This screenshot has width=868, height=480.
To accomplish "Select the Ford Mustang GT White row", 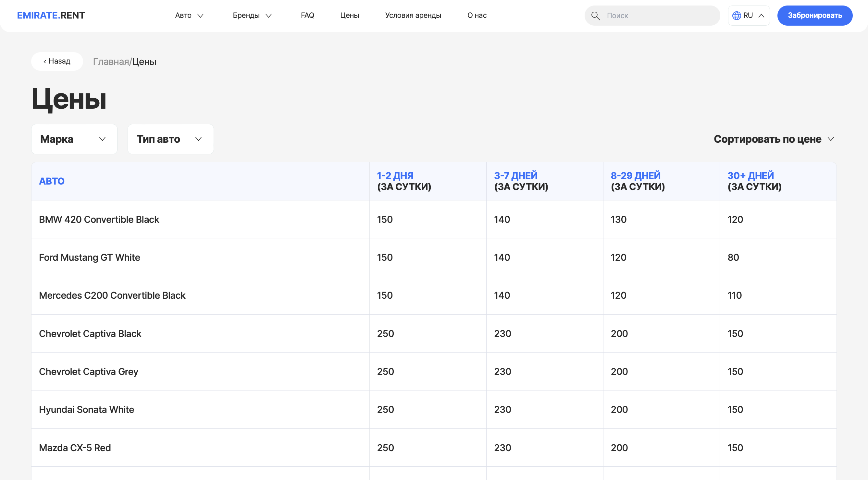I will 90,258.
